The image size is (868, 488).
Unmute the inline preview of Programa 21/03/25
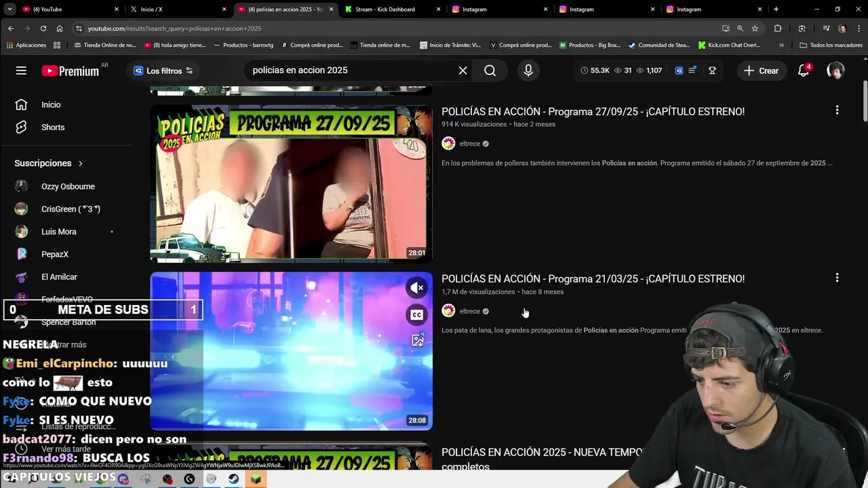pos(416,287)
